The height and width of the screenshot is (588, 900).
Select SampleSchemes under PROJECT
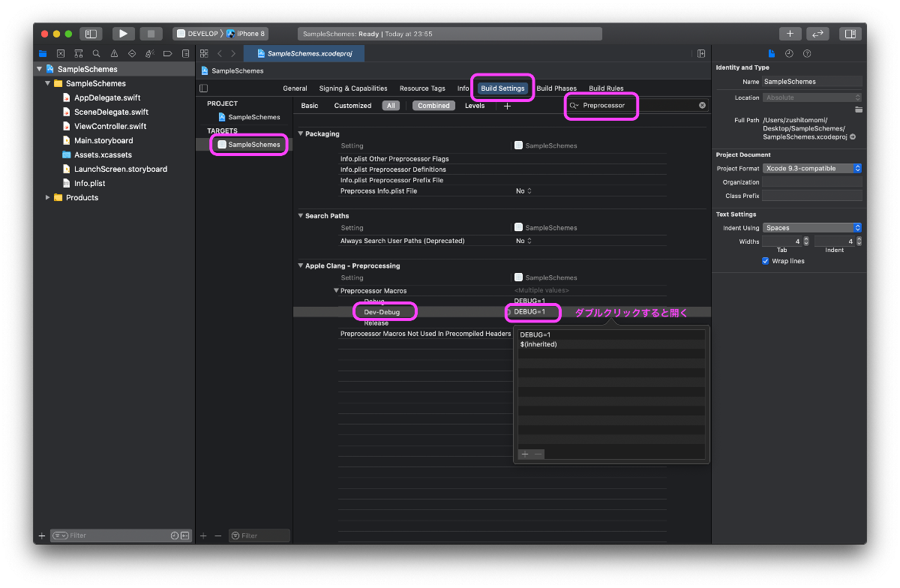(x=248, y=117)
